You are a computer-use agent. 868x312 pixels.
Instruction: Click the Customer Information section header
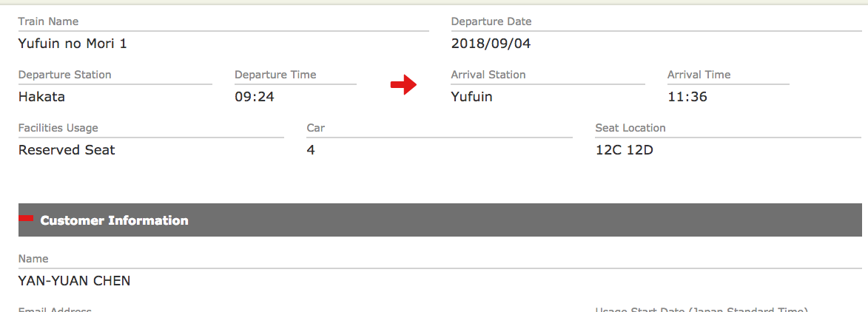115,220
